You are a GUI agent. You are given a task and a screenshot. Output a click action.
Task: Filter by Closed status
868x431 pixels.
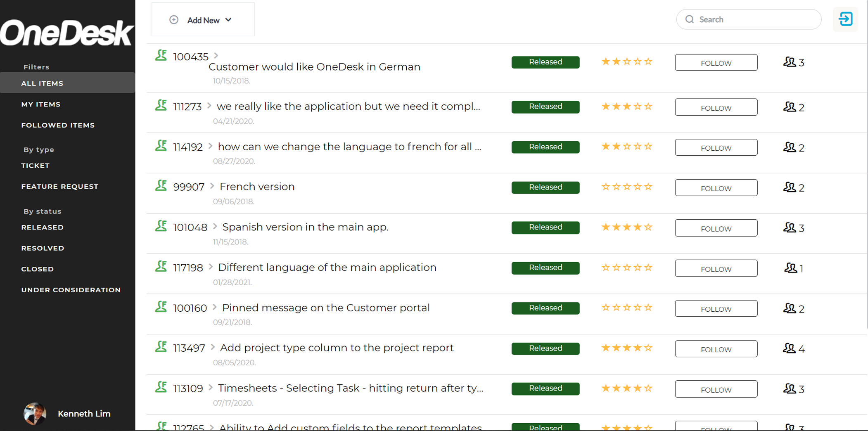[x=38, y=269]
